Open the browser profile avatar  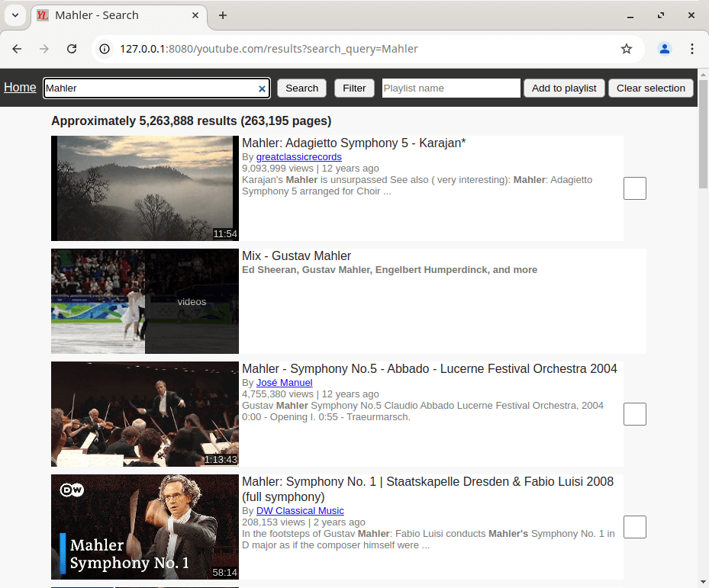coord(664,49)
